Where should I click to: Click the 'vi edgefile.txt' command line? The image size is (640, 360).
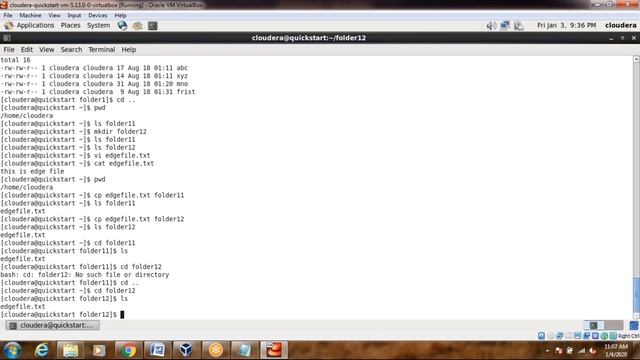click(x=76, y=156)
